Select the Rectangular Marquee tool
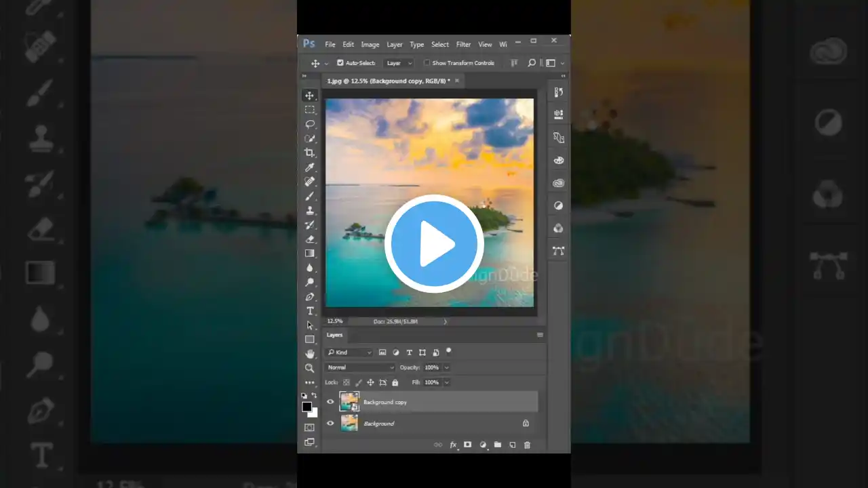This screenshot has width=868, height=488. pos(310,110)
